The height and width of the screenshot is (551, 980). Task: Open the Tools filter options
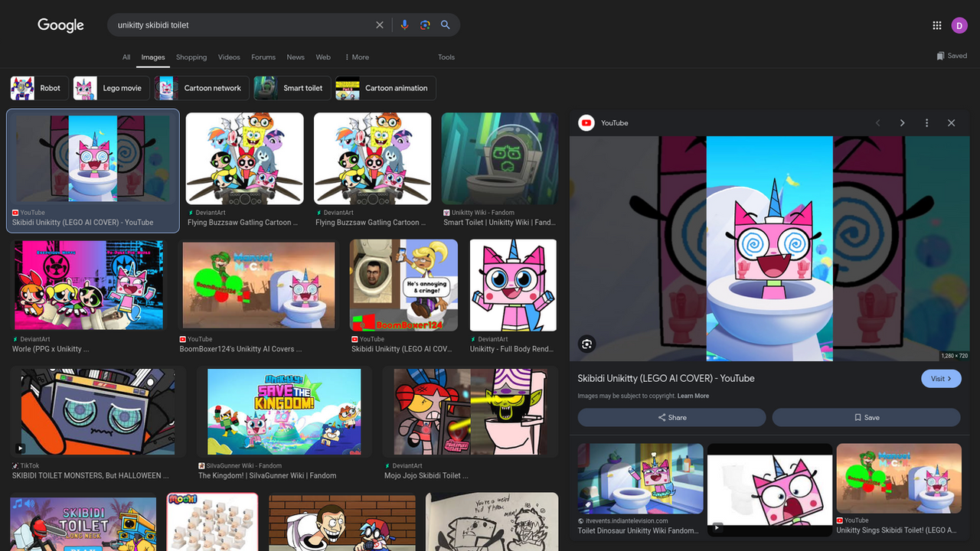tap(446, 57)
